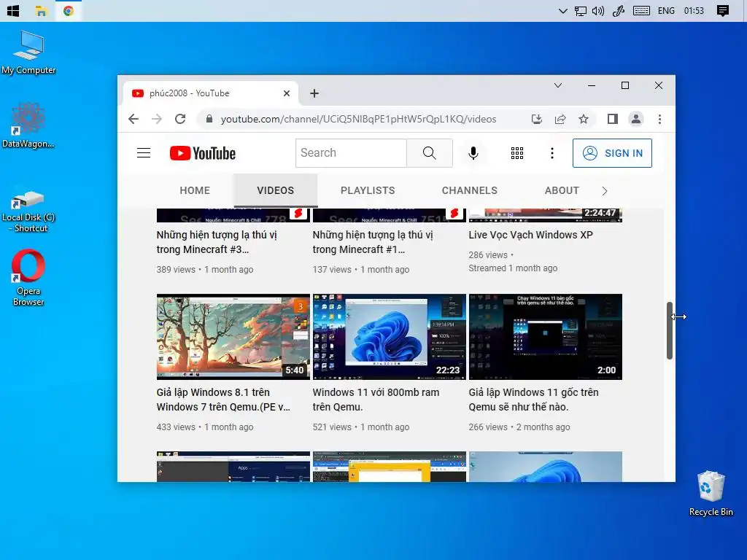Open network status tray icon
This screenshot has width=747, height=560.
pos(580,11)
